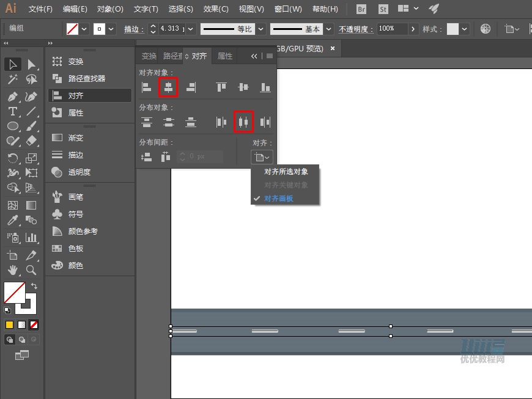This screenshot has width=532, height=399.
Task: Switch to the 属性 panel tab
Action: tap(225, 56)
